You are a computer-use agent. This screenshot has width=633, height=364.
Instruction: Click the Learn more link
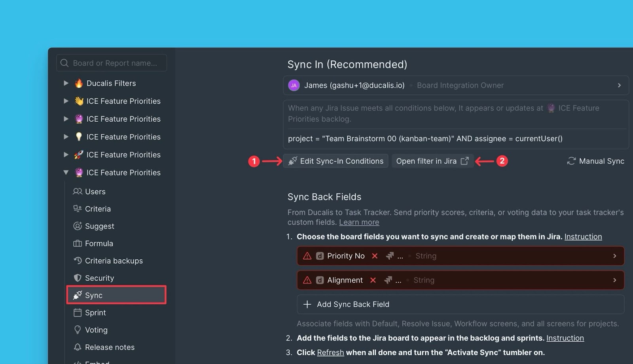coord(358,222)
